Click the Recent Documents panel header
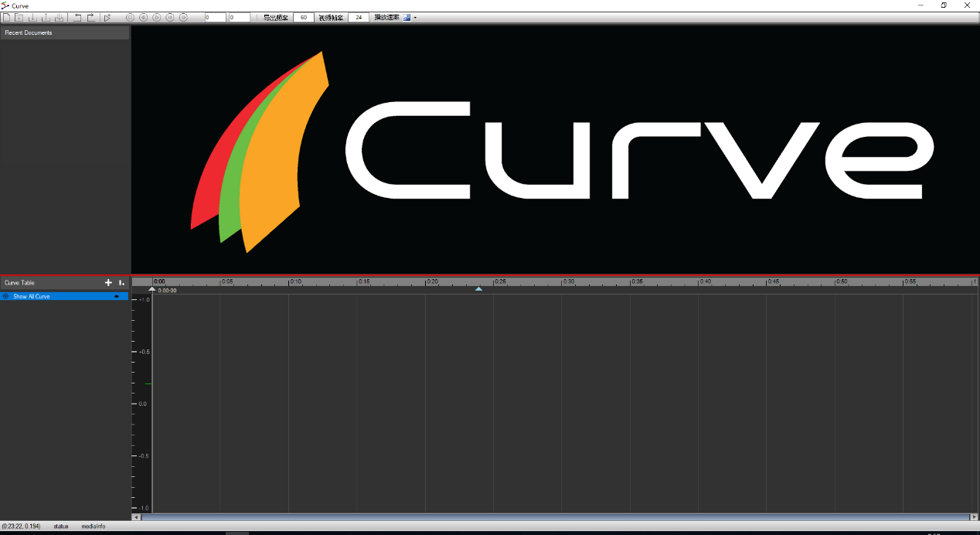 [65, 32]
